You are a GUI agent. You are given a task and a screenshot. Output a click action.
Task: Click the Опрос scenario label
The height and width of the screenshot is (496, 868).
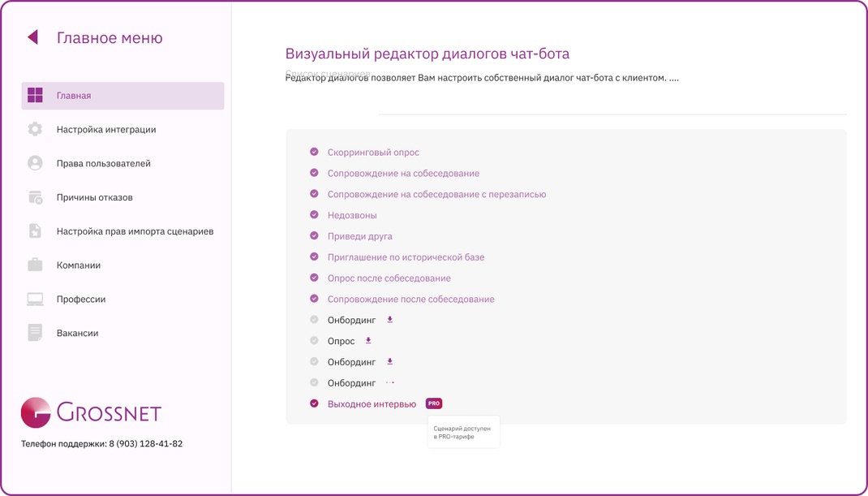click(x=341, y=342)
